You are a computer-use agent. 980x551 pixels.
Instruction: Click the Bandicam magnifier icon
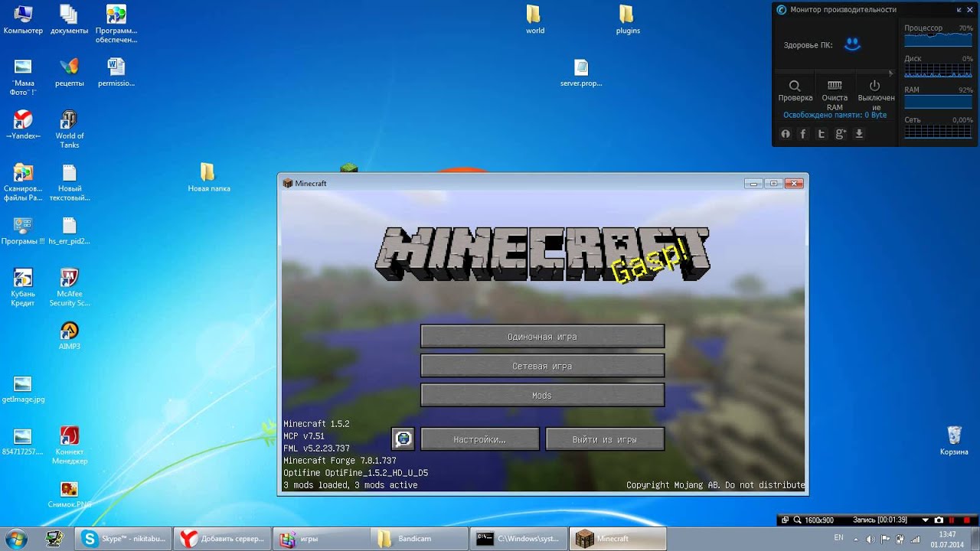pos(797,520)
